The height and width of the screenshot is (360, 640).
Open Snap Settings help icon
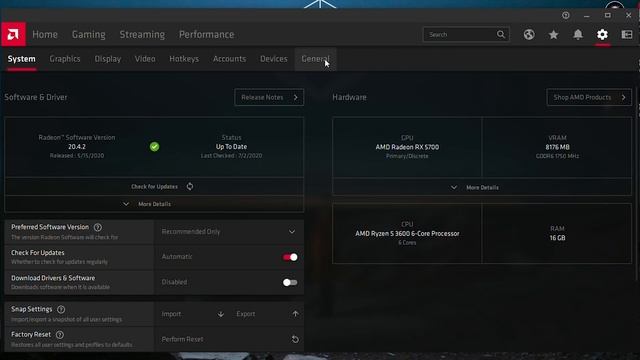tap(61, 309)
